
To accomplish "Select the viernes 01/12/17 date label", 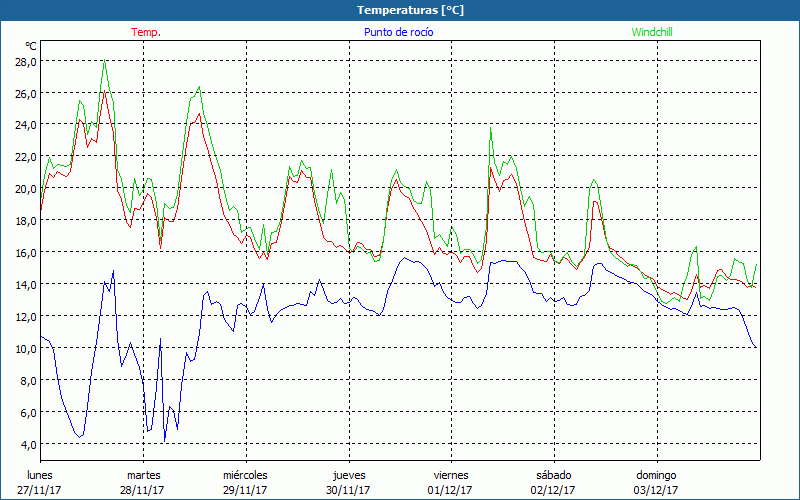I will [x=451, y=482].
